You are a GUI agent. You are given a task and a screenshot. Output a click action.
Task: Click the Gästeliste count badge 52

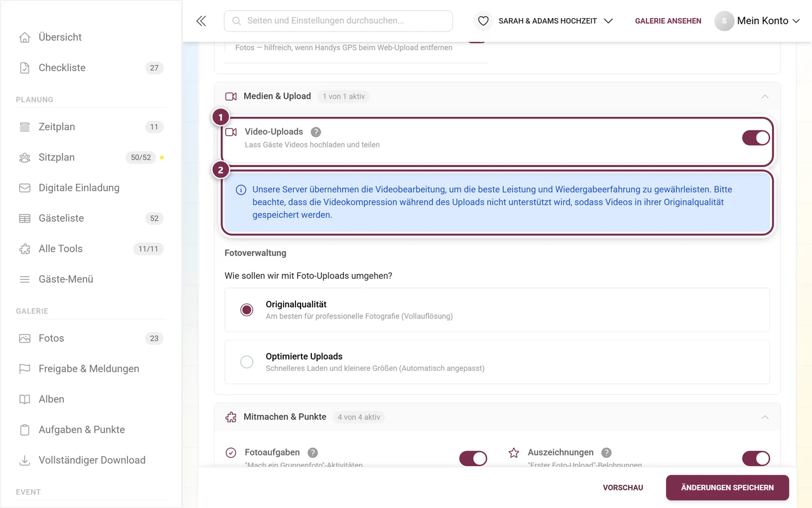point(155,218)
